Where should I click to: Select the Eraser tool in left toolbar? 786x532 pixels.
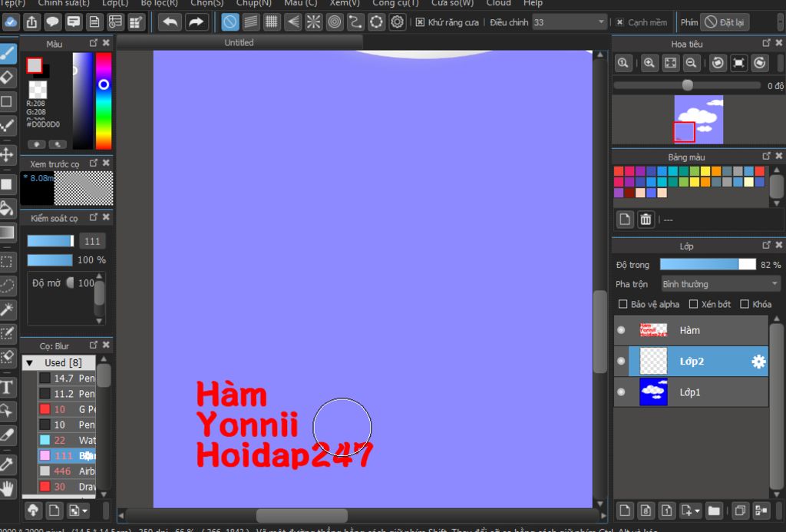tap(7, 78)
